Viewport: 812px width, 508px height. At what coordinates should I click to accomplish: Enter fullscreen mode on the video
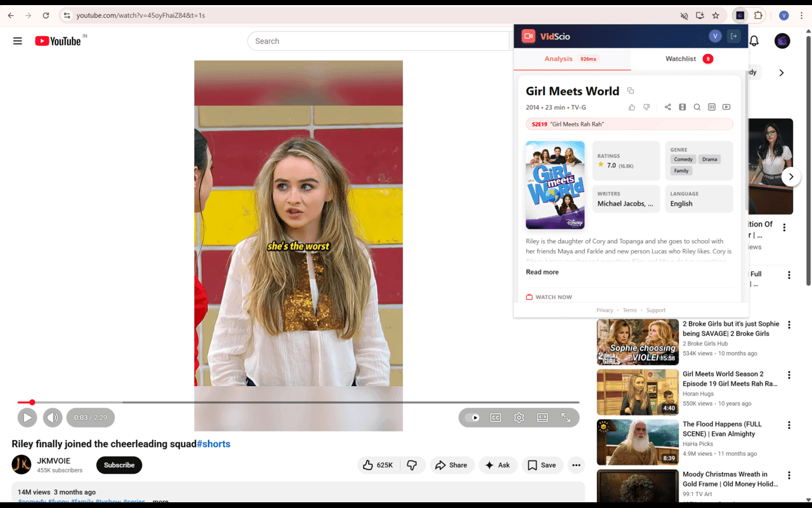tap(566, 418)
